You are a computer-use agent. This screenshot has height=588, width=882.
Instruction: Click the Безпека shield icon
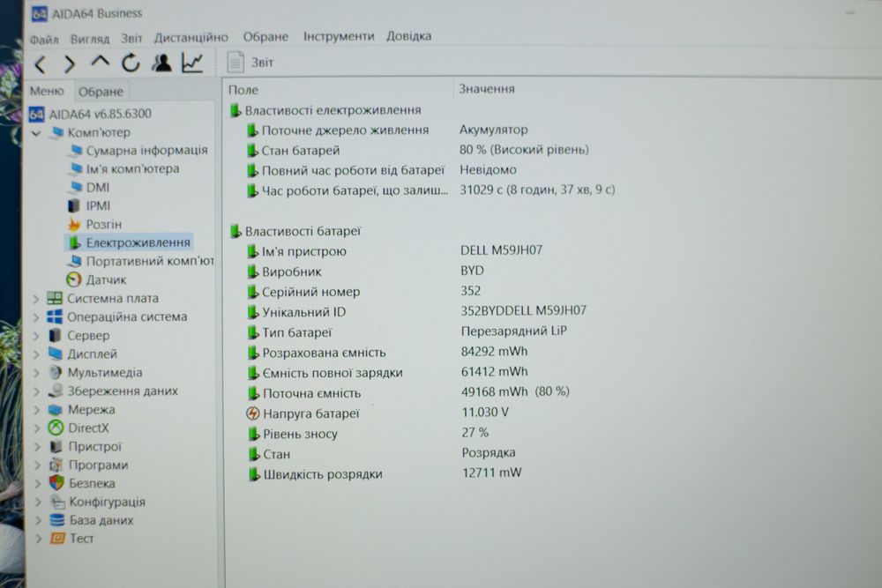pos(56,483)
